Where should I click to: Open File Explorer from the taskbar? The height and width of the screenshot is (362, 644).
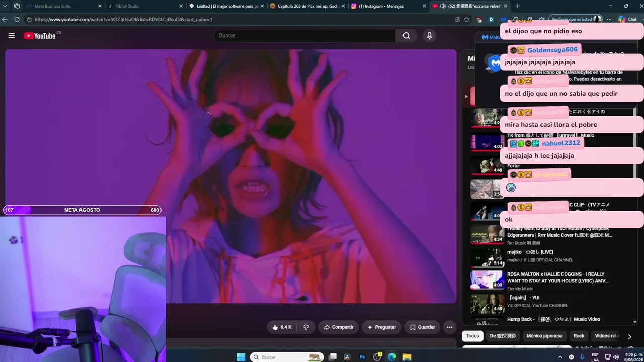click(407, 357)
